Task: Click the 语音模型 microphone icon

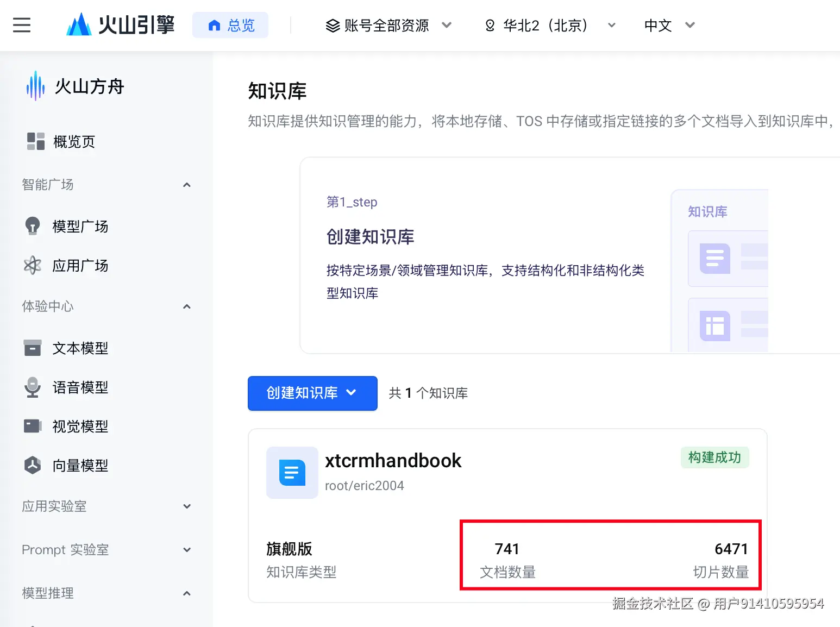Action: click(33, 387)
